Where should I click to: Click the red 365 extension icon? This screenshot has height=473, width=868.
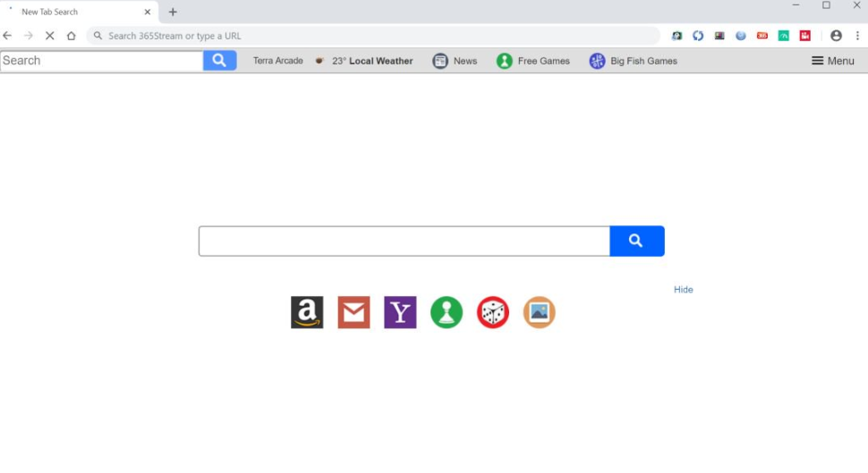coord(762,36)
